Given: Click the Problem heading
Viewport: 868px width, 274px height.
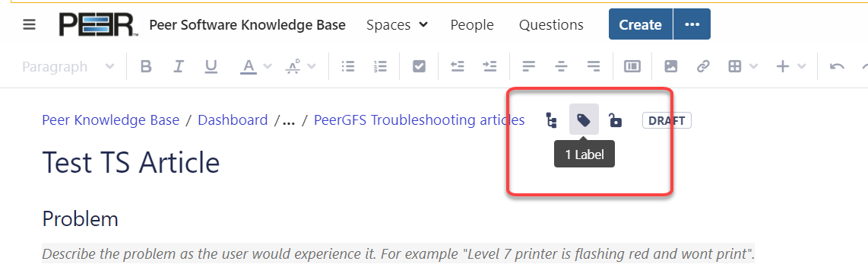Looking at the screenshot, I should click(x=81, y=219).
